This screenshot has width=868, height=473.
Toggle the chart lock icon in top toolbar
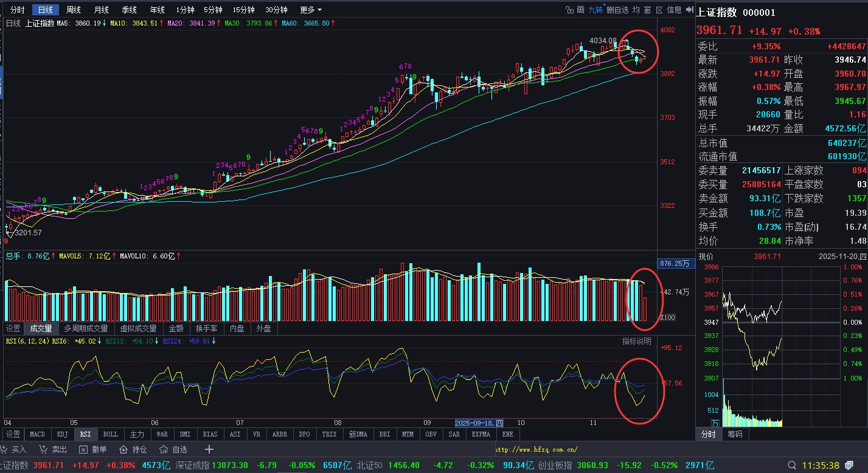[x=570, y=10]
